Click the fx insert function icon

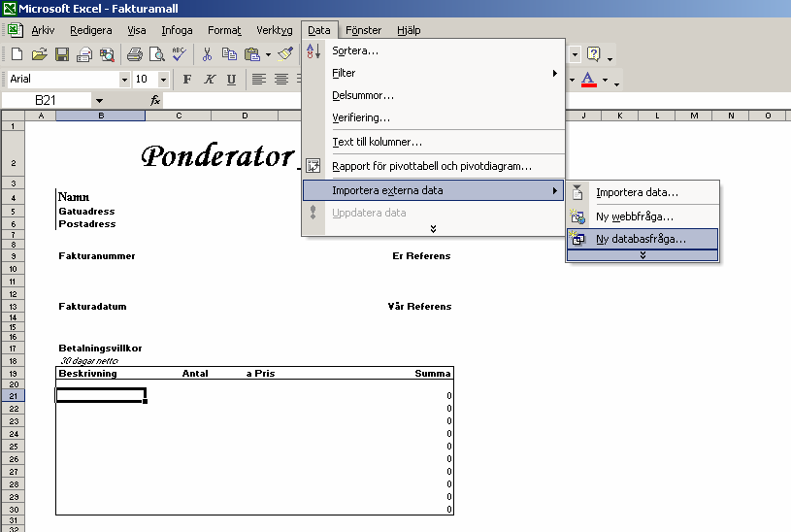tap(155, 100)
